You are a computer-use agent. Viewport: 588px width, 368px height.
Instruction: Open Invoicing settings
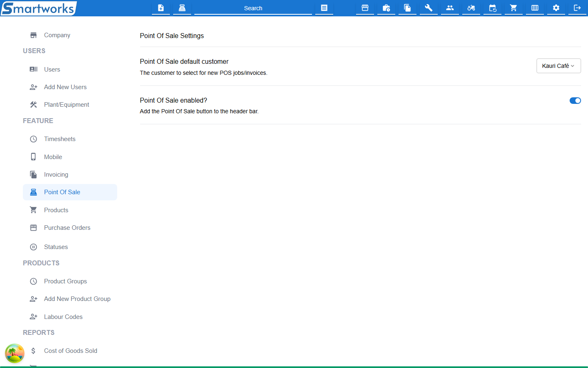(x=70, y=175)
